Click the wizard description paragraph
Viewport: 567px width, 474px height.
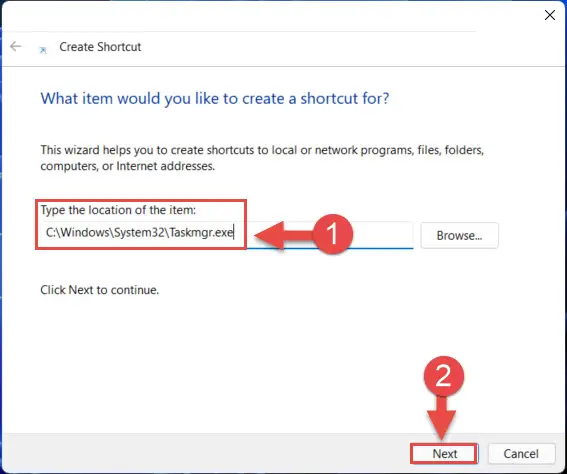pyautogui.click(x=262, y=158)
